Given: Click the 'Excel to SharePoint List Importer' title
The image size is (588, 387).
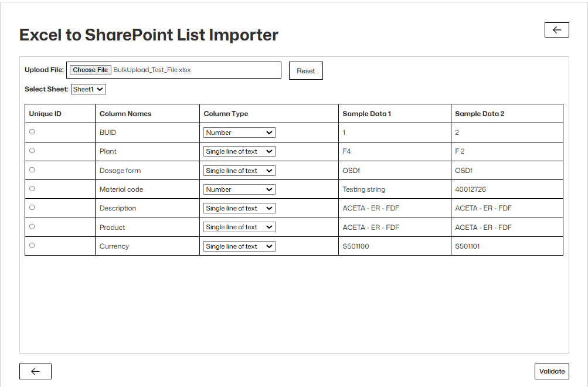Looking at the screenshot, I should (x=149, y=35).
